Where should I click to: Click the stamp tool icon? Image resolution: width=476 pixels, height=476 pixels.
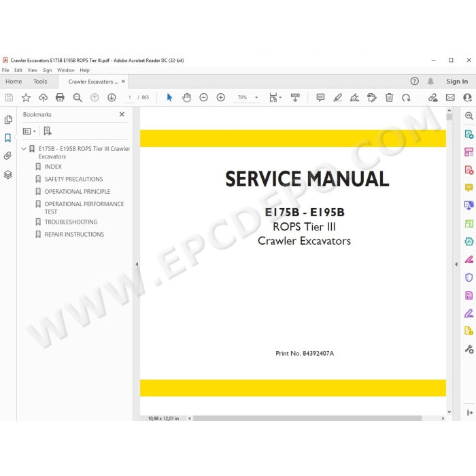[371, 97]
